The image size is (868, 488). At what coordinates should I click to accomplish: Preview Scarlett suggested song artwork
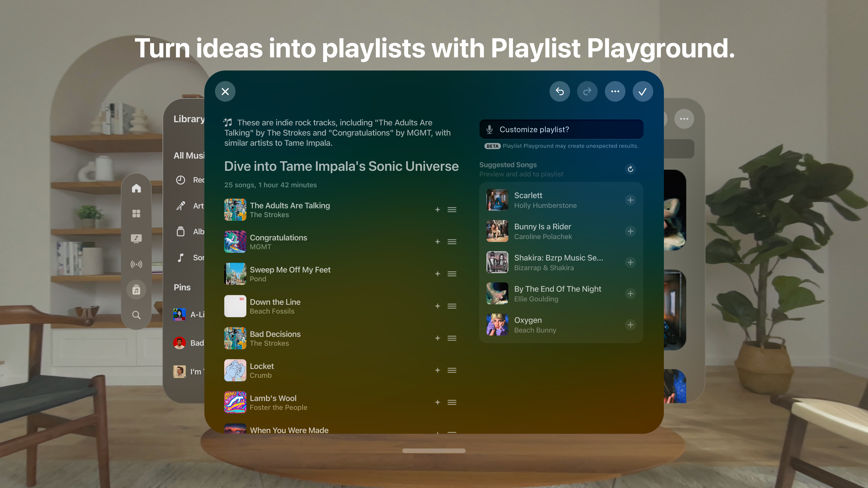[x=497, y=200]
